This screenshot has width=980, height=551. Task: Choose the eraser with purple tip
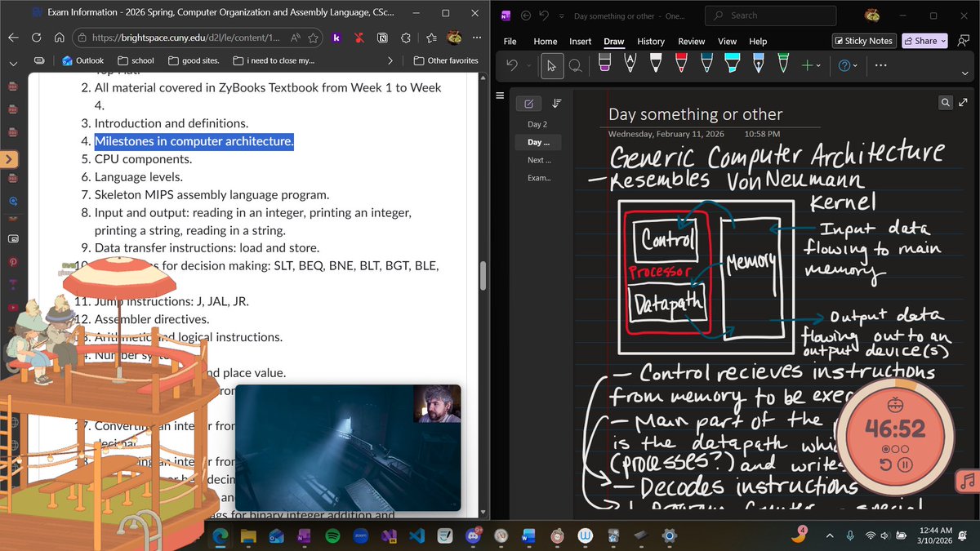pyautogui.click(x=604, y=64)
